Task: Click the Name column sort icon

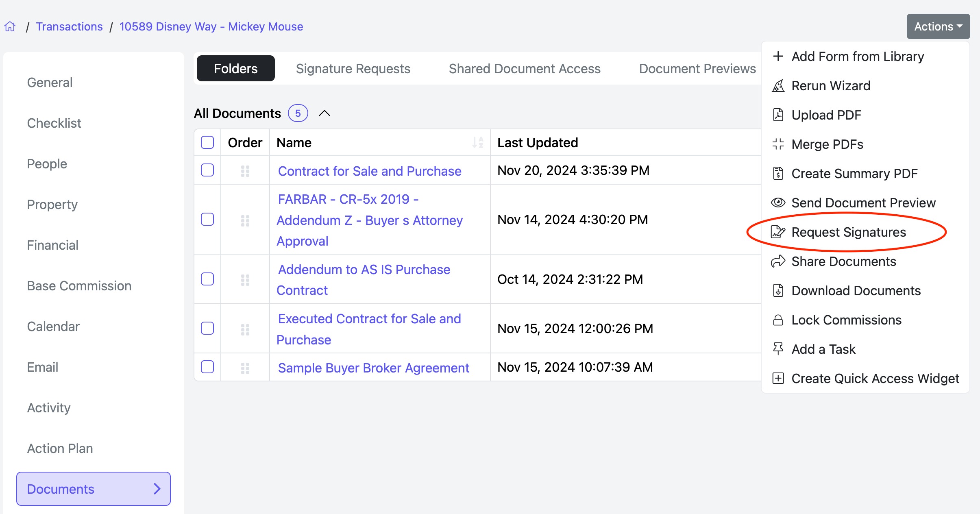Action: [x=478, y=143]
